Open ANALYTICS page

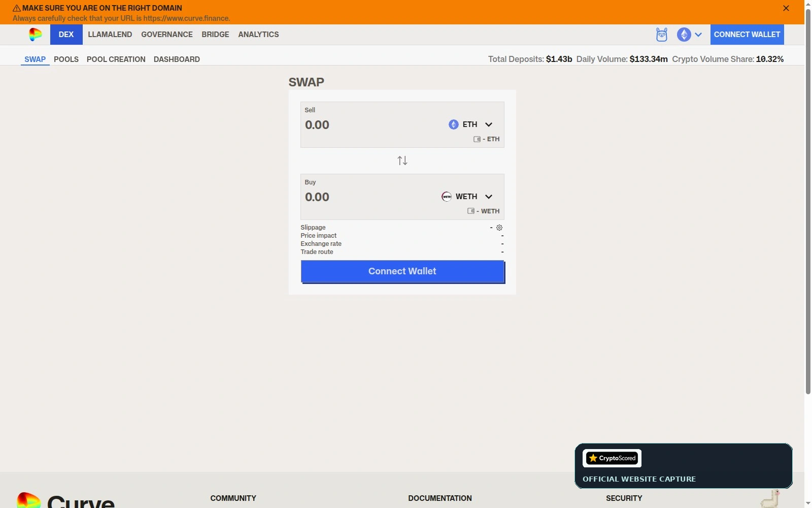point(258,35)
